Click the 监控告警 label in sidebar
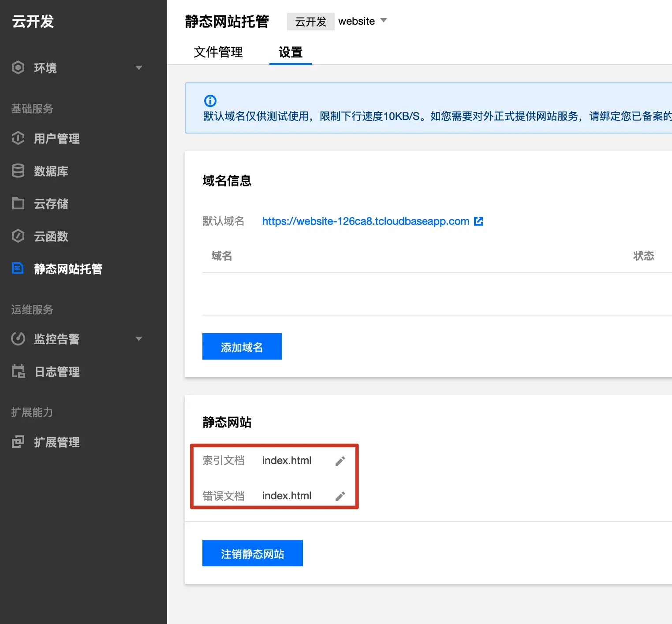Viewport: 672px width, 624px height. tap(57, 339)
